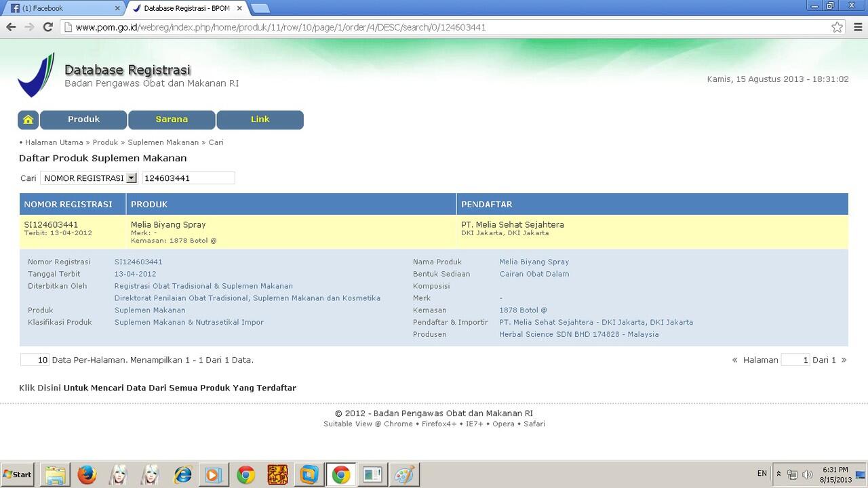The height and width of the screenshot is (488, 868).
Task: Open Suplemen Makanan breadcrumb link
Action: click(163, 142)
